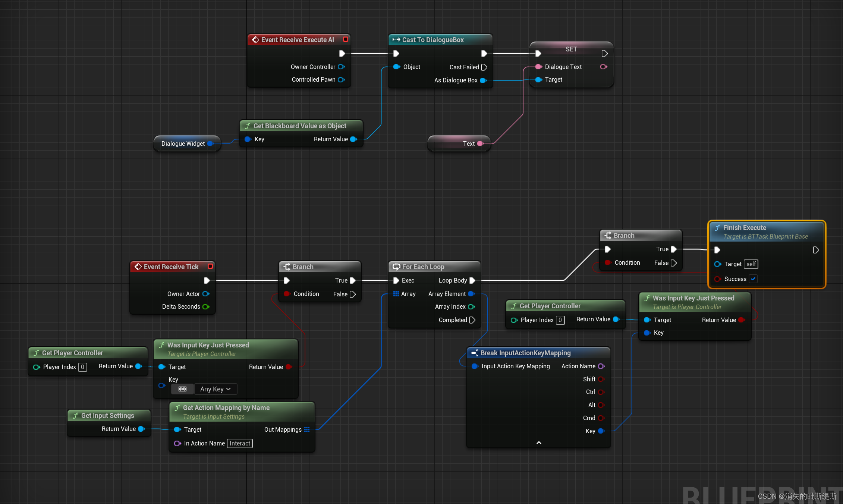Click the Interact action name input field
This screenshot has width=843, height=504.
tap(239, 443)
